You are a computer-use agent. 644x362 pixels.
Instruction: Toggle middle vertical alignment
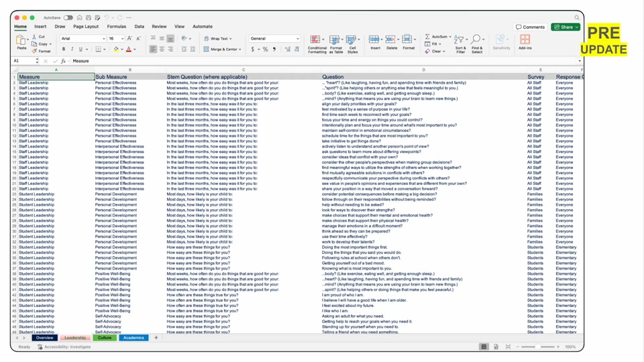coord(162,38)
